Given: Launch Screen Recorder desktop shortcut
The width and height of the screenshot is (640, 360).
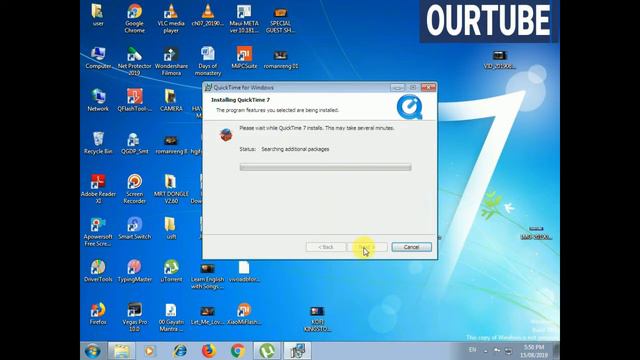Looking at the screenshot, I should coord(134,189).
